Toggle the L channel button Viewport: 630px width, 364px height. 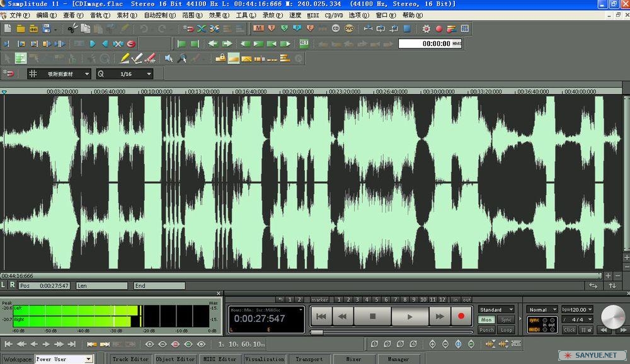3,285
